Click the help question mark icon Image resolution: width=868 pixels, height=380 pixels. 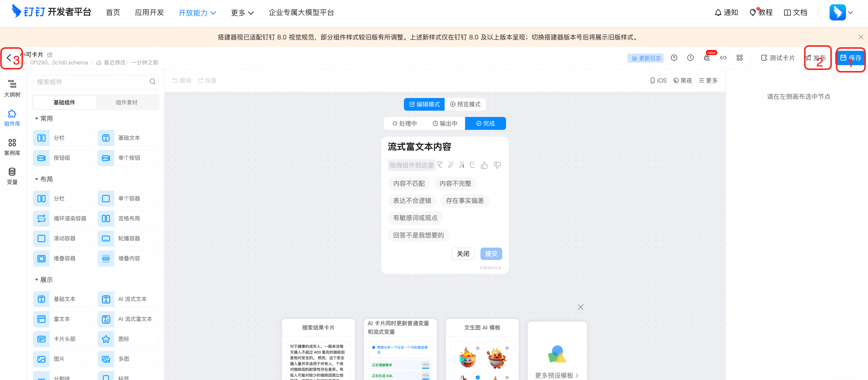point(674,58)
